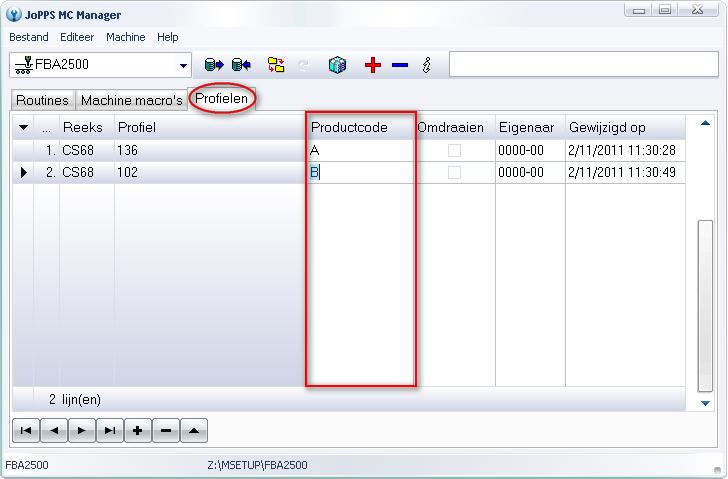The height and width of the screenshot is (479, 728).
Task: Click scrollbar up arrow in grid
Action: pos(705,123)
